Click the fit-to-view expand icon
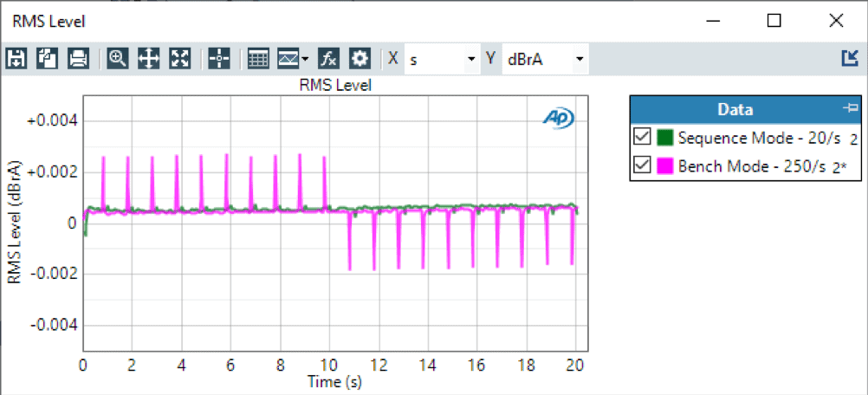The image size is (868, 395). point(180,59)
